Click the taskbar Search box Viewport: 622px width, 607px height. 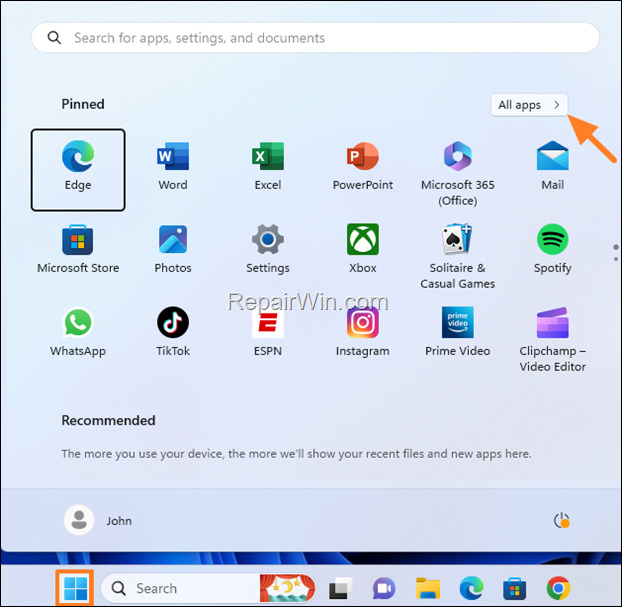click(x=208, y=588)
